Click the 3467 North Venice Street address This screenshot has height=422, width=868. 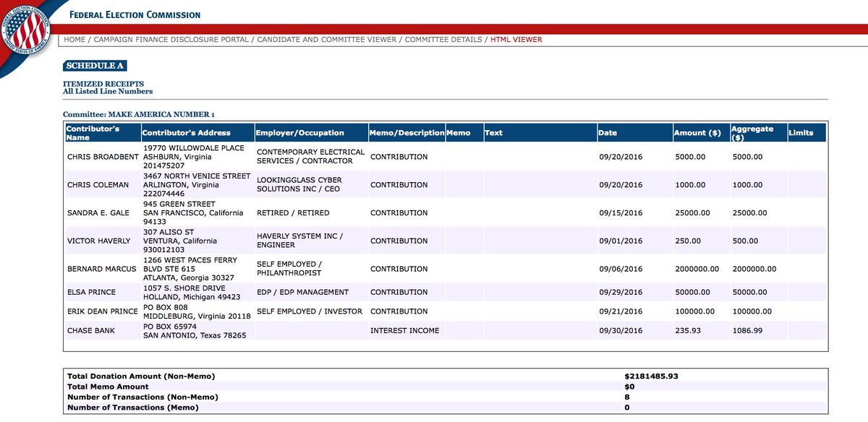pyautogui.click(x=197, y=185)
